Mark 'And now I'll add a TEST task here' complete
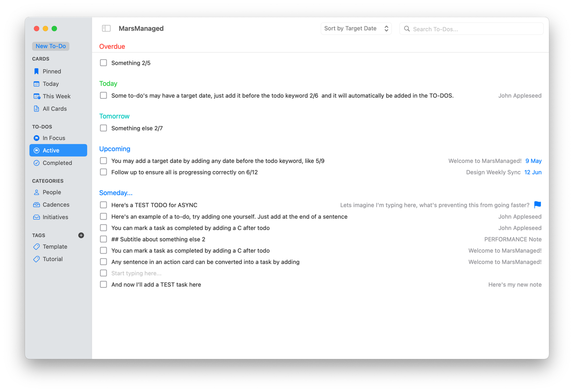 103,284
